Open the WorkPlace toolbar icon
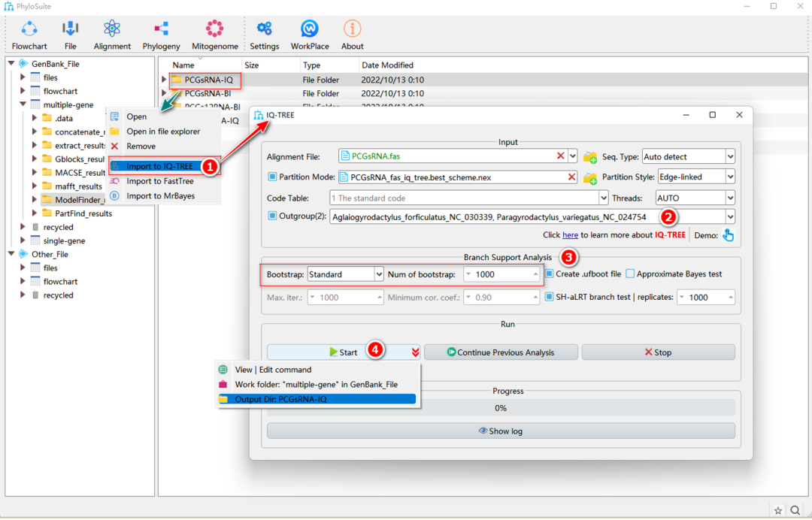The height and width of the screenshot is (520, 812). click(310, 29)
